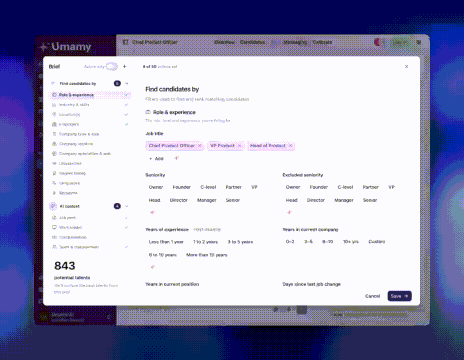Select Owner under Excluded seniority
This screenshot has height=360, width=464.
[x=293, y=187]
